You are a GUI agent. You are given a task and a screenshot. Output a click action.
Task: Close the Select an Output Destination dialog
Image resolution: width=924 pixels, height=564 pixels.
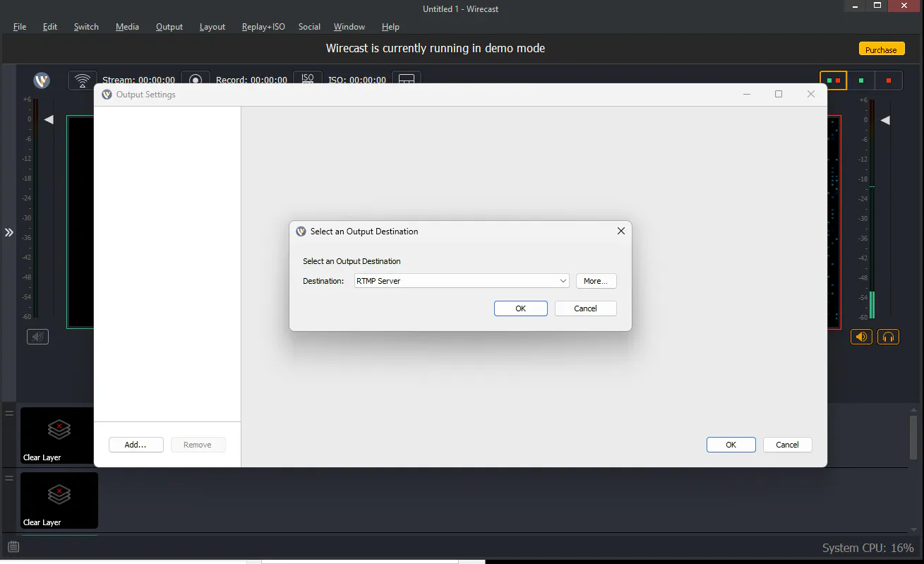tap(621, 231)
